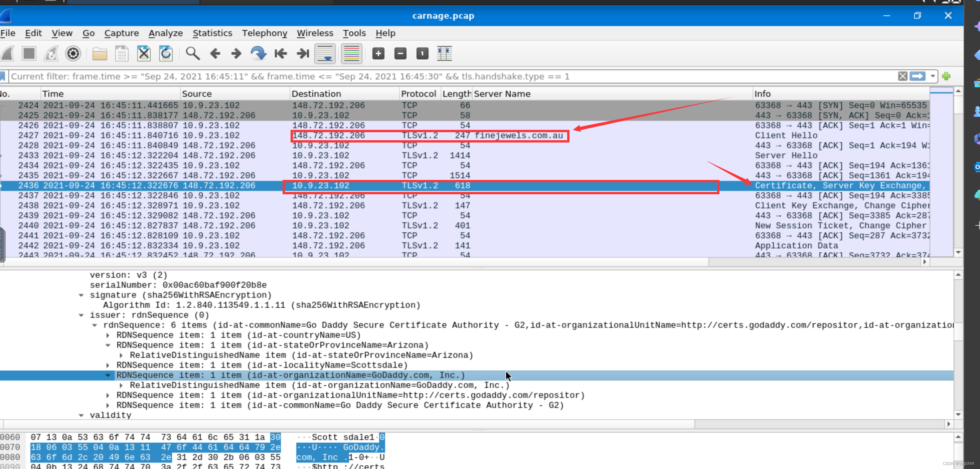
Task: Collapse stateOrProvinceName=Arizona RDNSequence item
Action: coord(108,345)
